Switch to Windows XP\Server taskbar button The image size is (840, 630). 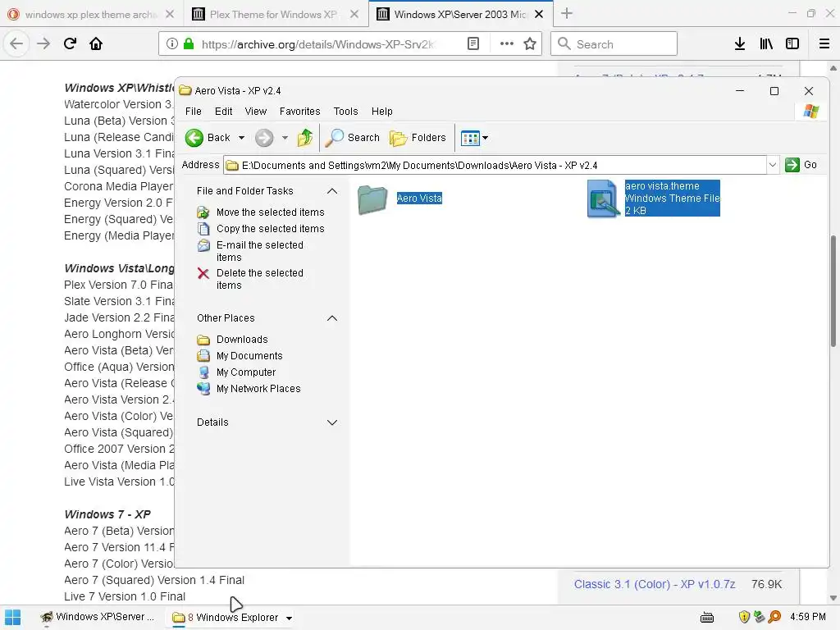98,617
